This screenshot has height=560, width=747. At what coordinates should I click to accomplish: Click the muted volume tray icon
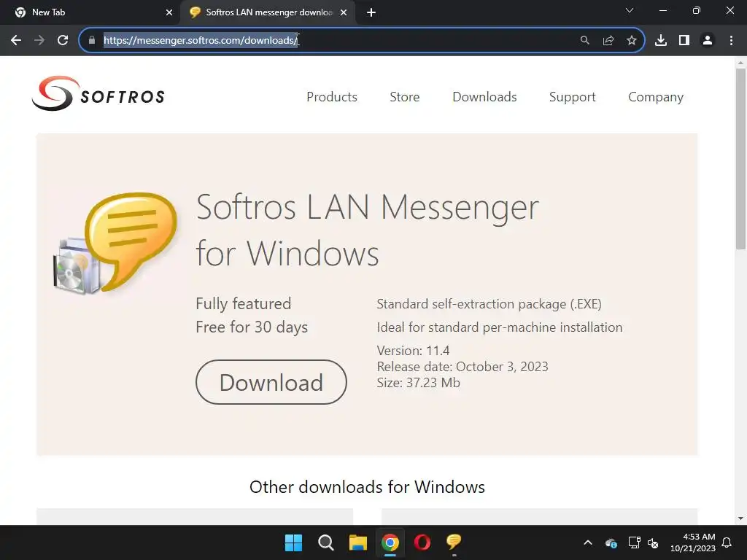pos(653,542)
